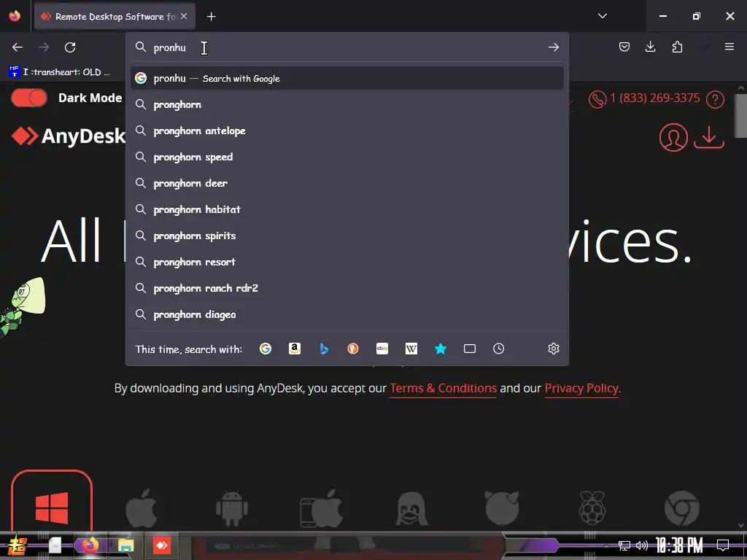Search this time with Amazon icon
This screenshot has height=560, width=747.
click(x=295, y=349)
